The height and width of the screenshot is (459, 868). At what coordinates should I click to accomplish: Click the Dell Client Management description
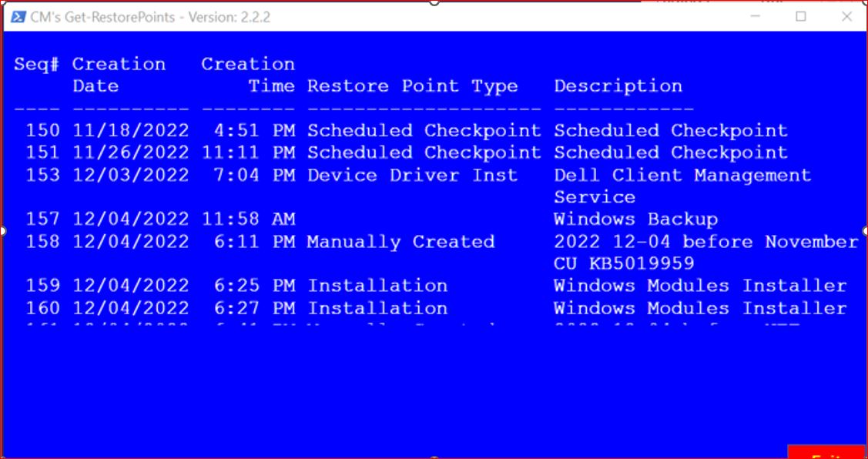(x=682, y=176)
